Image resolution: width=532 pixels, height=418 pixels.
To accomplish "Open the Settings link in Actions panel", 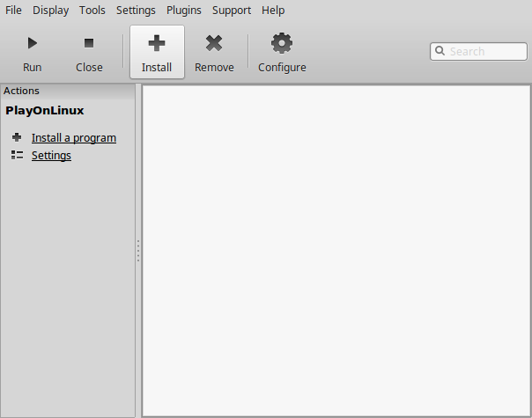I will tap(51, 156).
